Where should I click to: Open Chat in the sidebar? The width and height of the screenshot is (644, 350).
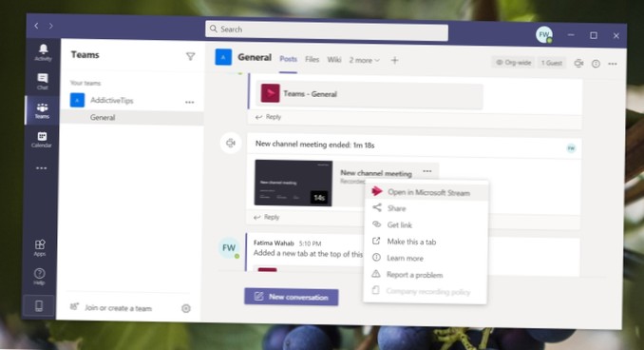click(x=43, y=82)
